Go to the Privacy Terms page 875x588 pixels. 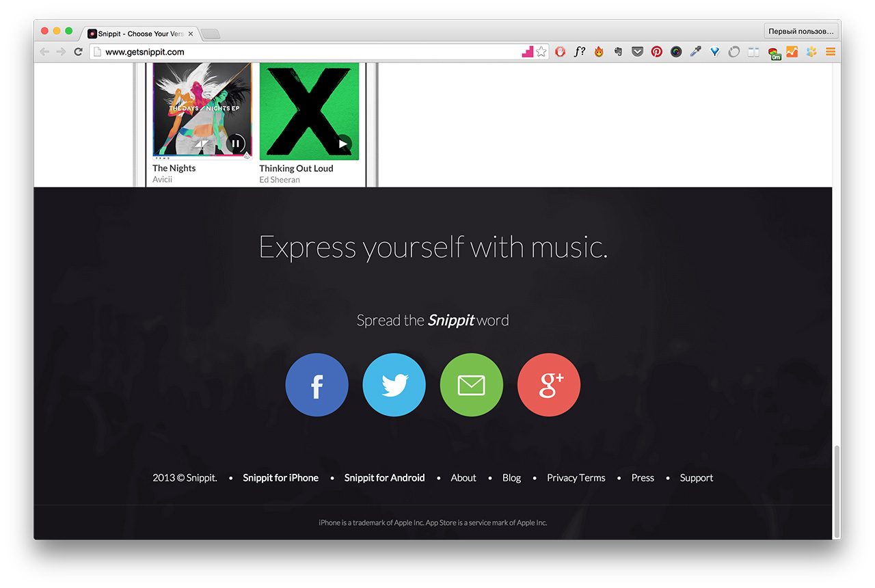pyautogui.click(x=576, y=478)
